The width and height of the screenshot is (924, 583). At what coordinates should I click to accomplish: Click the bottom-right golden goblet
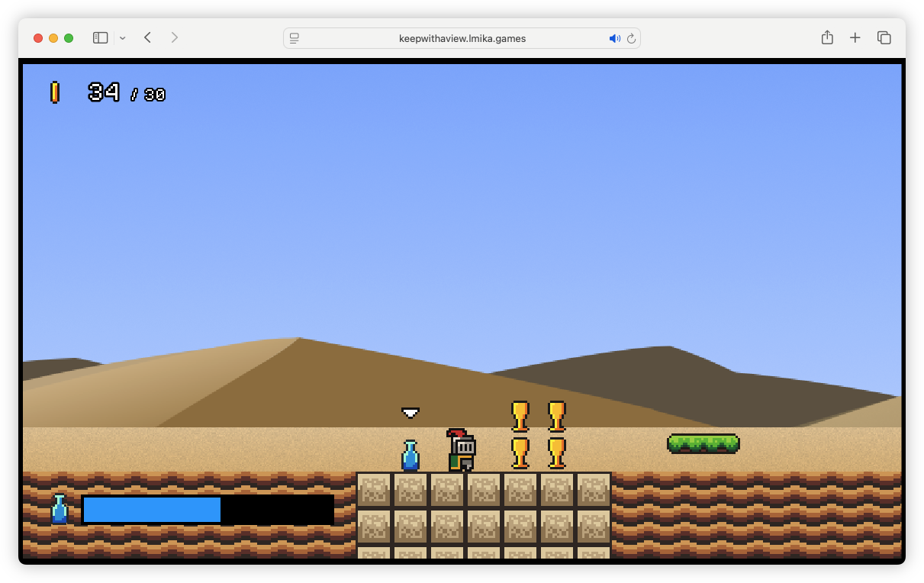pos(557,453)
